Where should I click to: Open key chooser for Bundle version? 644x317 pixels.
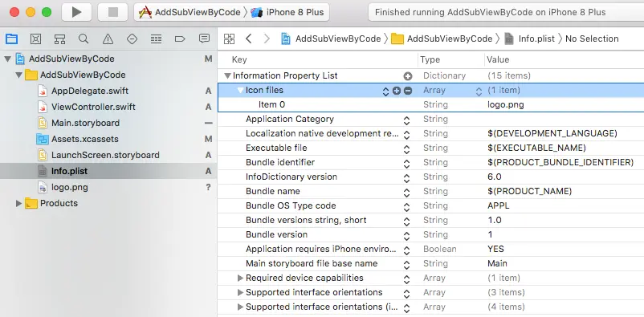coord(406,236)
